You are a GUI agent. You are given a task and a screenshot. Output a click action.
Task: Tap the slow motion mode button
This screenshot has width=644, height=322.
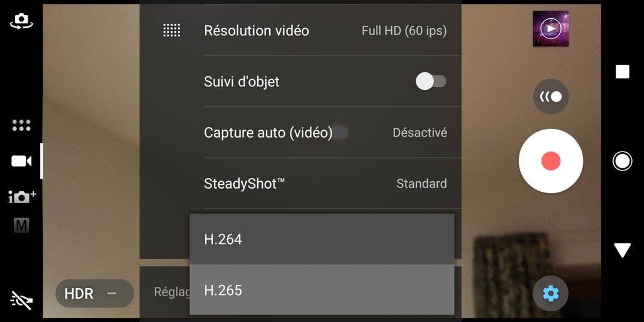pyautogui.click(x=551, y=96)
